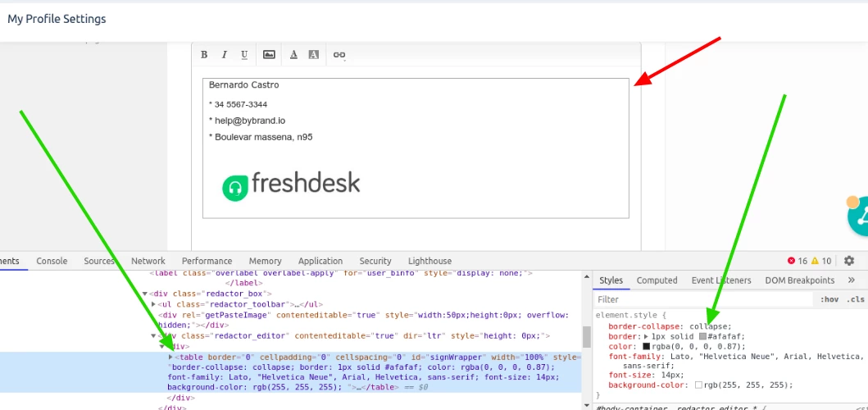Show more Styles pane tabs chevron
Screen dimensions: 868x410
point(852,280)
